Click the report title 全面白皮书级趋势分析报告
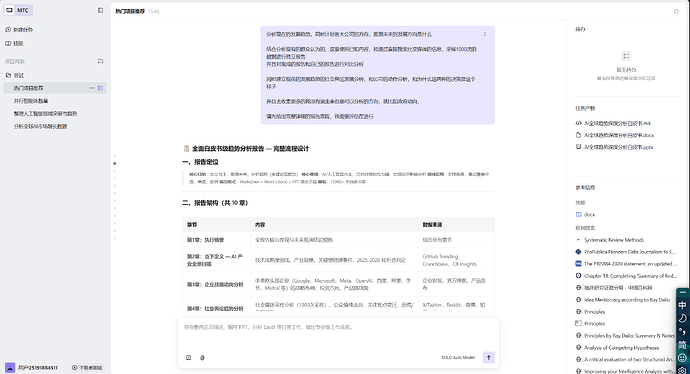The height and width of the screenshot is (374, 690). [x=250, y=149]
